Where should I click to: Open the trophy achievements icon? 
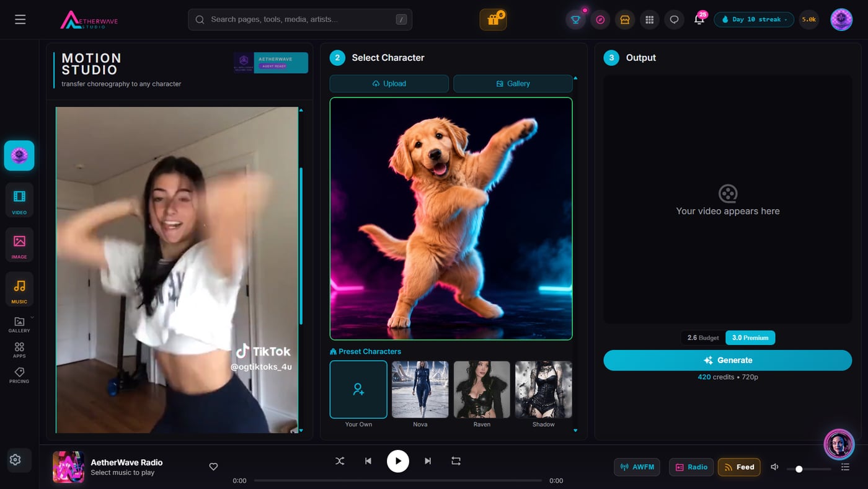[575, 20]
